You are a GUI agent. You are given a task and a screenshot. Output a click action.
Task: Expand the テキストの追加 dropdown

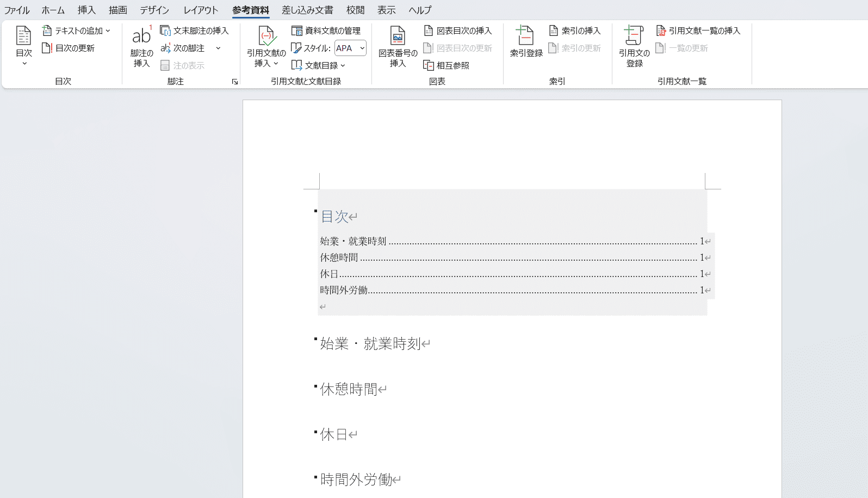[x=108, y=31]
